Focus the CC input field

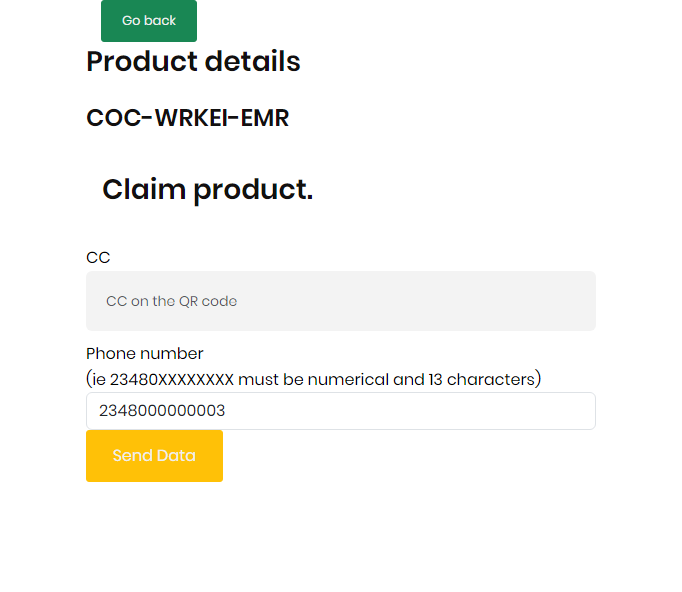click(341, 301)
